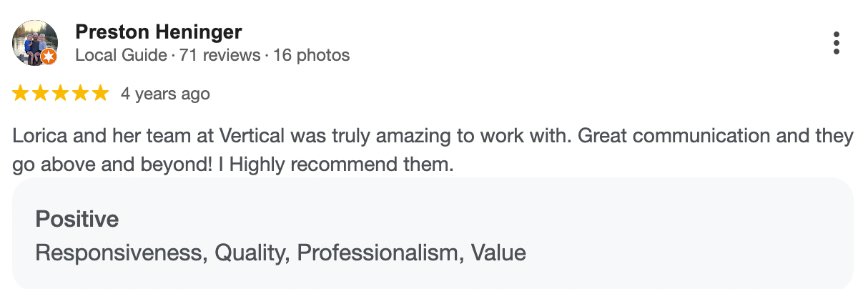The image size is (868, 289).
Task: Click the fourth rating star
Action: pyautogui.click(x=81, y=93)
